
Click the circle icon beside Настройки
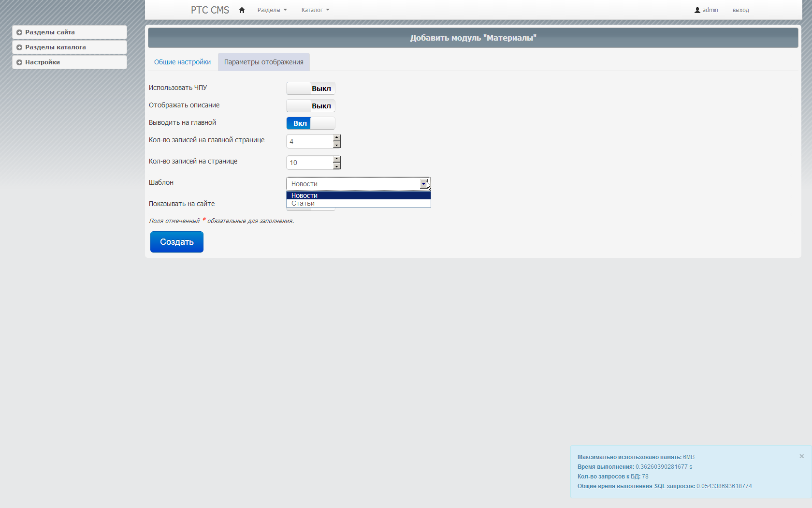[19, 62]
